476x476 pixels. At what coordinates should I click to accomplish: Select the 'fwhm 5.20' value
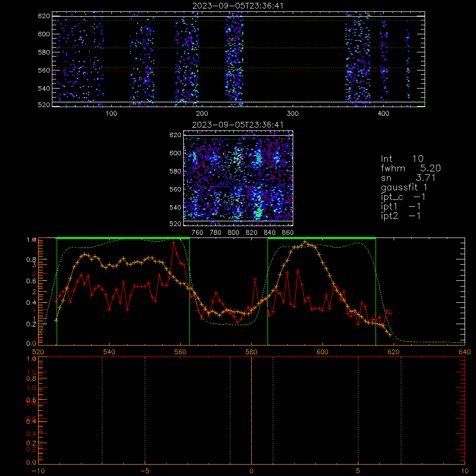point(430,168)
